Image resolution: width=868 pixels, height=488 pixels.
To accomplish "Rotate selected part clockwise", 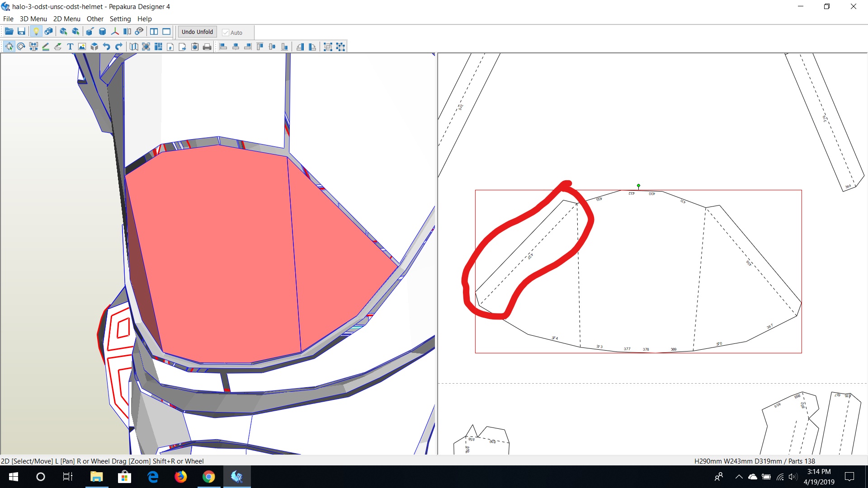I will tap(312, 47).
